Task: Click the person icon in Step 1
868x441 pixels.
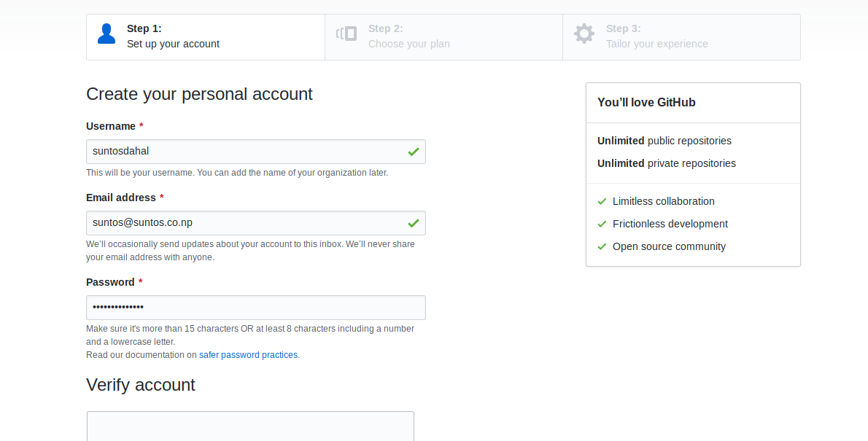Action: [106, 34]
